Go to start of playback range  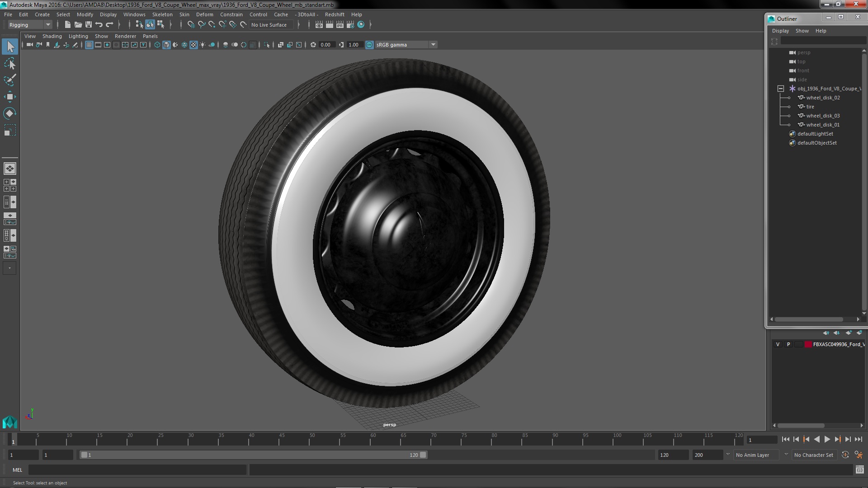pos(785,439)
